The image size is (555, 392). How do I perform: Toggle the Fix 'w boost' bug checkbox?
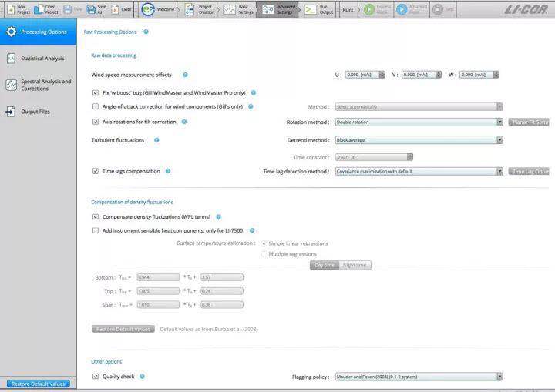(x=96, y=92)
